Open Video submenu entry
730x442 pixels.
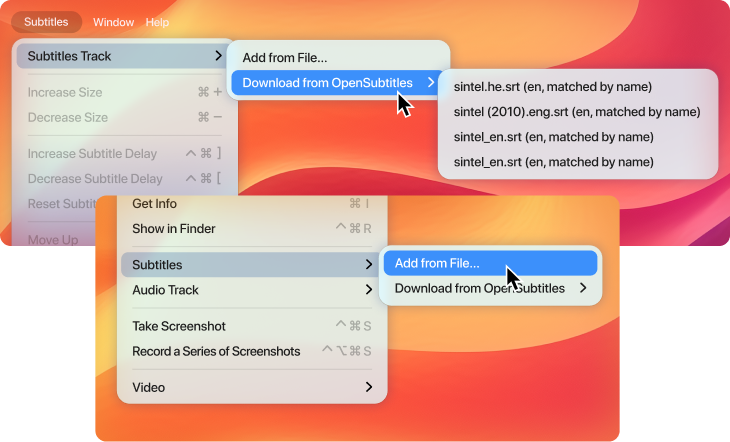(x=251, y=388)
